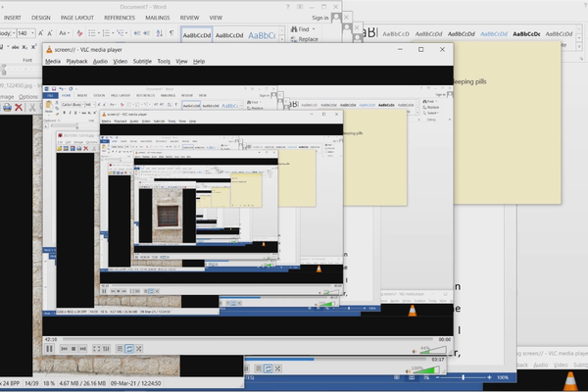Expand the Word font size dropdown arrow
The width and height of the screenshot is (588, 392).
point(32,33)
